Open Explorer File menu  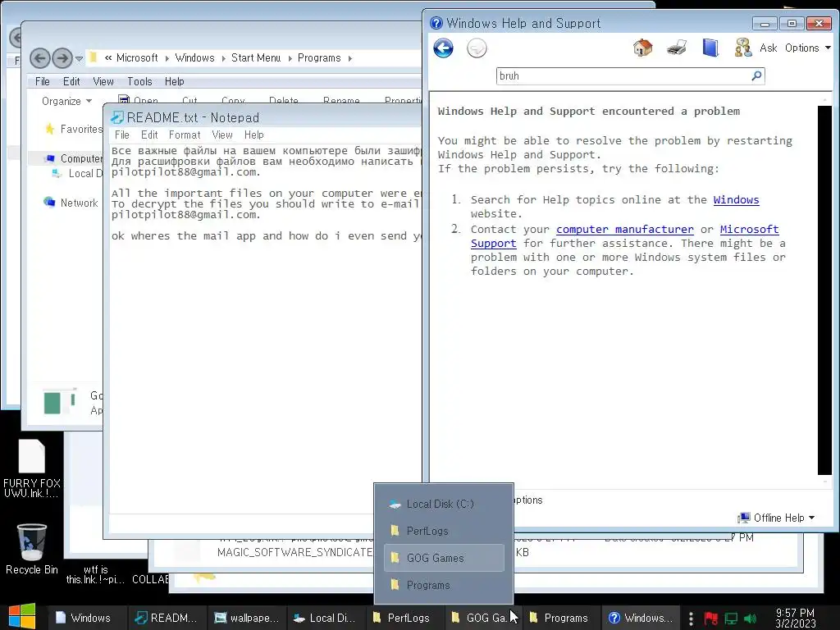[x=43, y=81]
